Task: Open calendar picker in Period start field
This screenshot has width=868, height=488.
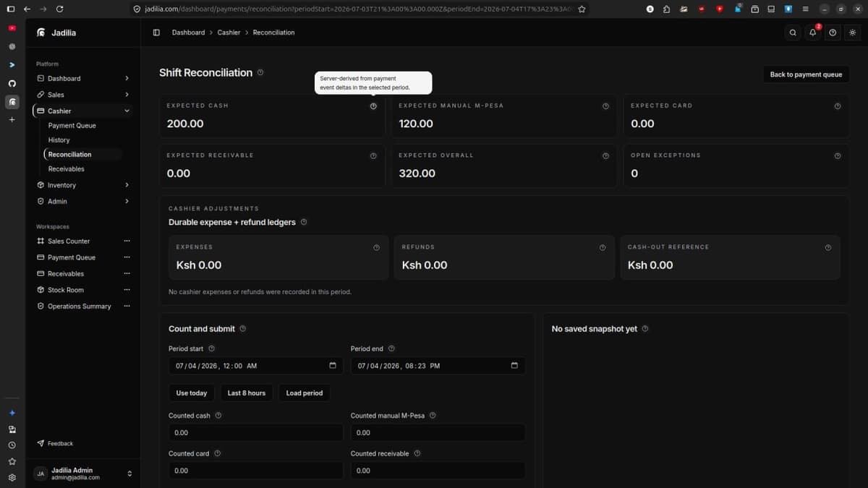Action: tap(333, 365)
